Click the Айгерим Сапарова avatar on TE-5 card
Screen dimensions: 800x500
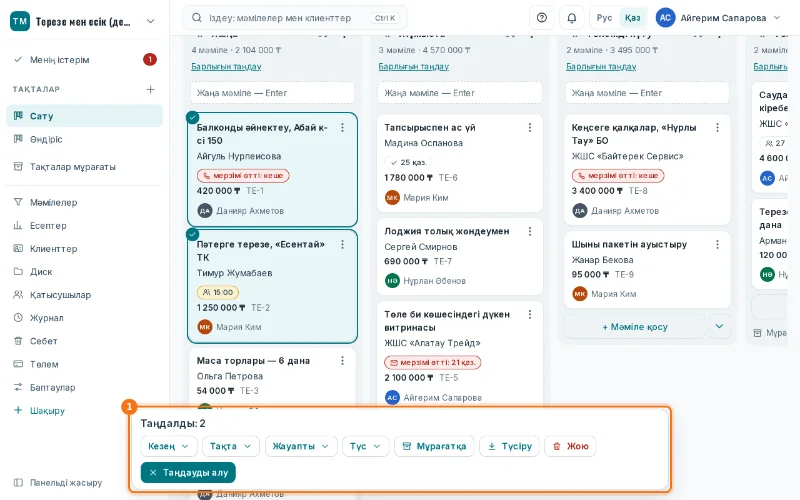coord(392,397)
